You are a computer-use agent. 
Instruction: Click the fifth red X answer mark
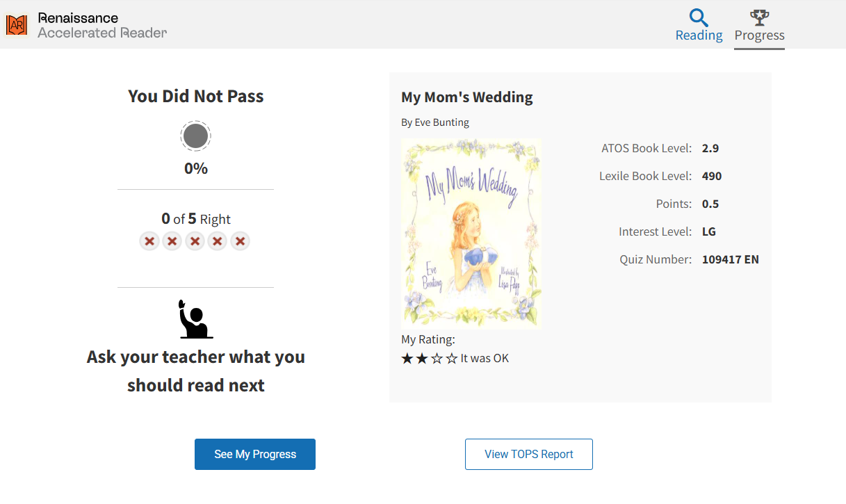point(241,241)
